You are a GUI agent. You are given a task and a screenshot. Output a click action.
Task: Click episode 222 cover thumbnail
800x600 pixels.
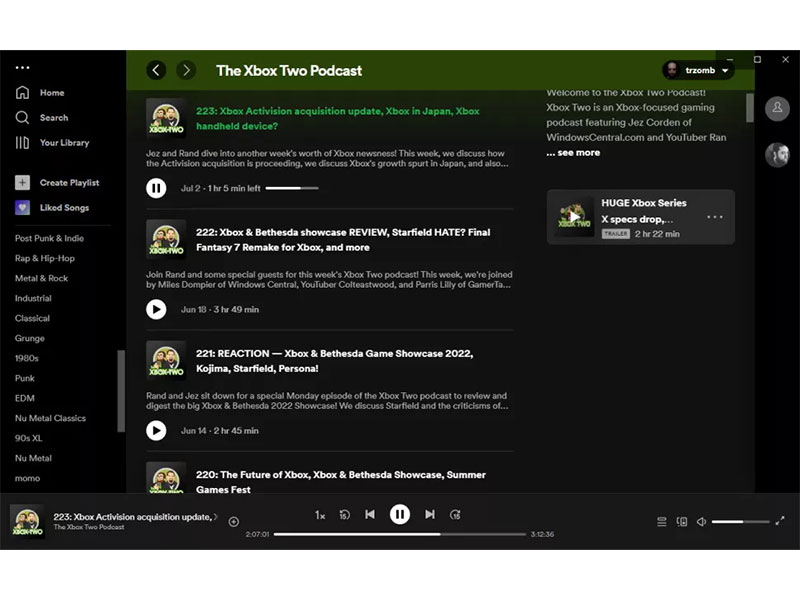pyautogui.click(x=166, y=239)
